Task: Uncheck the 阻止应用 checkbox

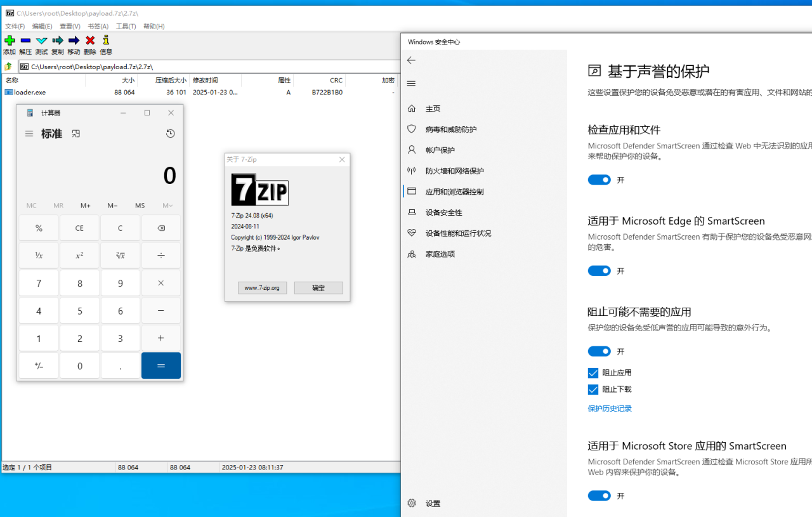Action: click(593, 373)
